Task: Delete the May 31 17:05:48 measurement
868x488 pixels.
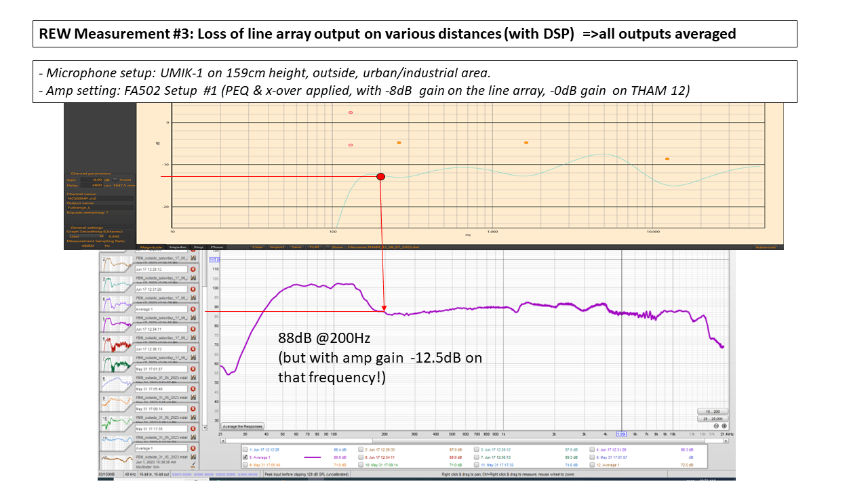Action: 193,388
